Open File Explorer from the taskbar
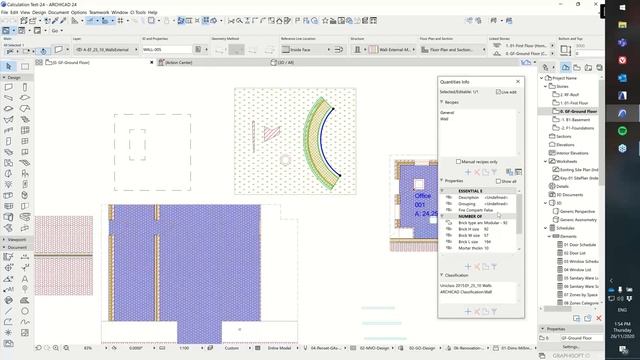Image resolution: width=640 pixels, height=360 pixels. coord(622,25)
